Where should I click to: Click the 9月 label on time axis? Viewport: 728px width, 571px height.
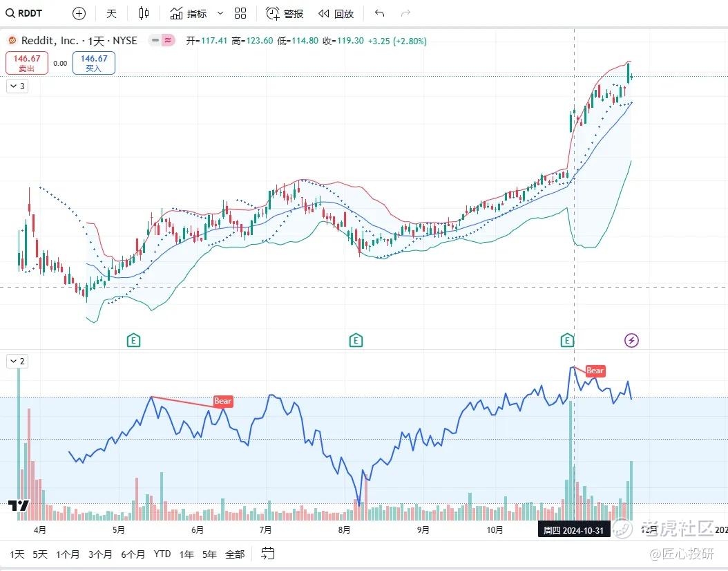coord(423,530)
